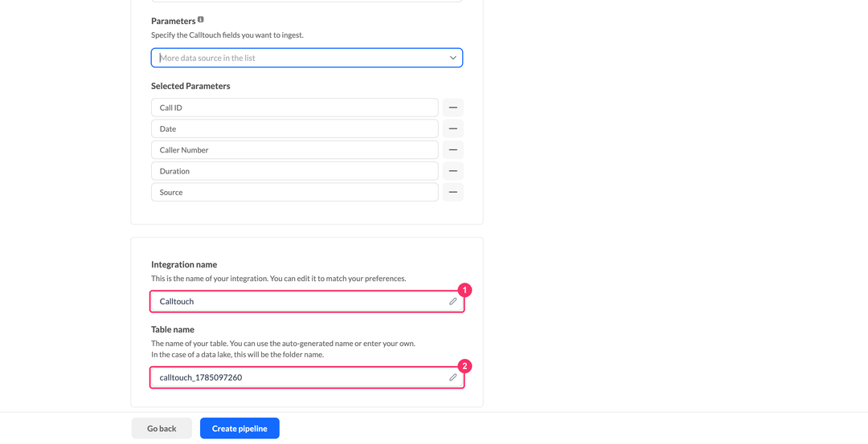The height and width of the screenshot is (444, 868).
Task: Click the Selected Parameters heading
Action: tap(190, 86)
